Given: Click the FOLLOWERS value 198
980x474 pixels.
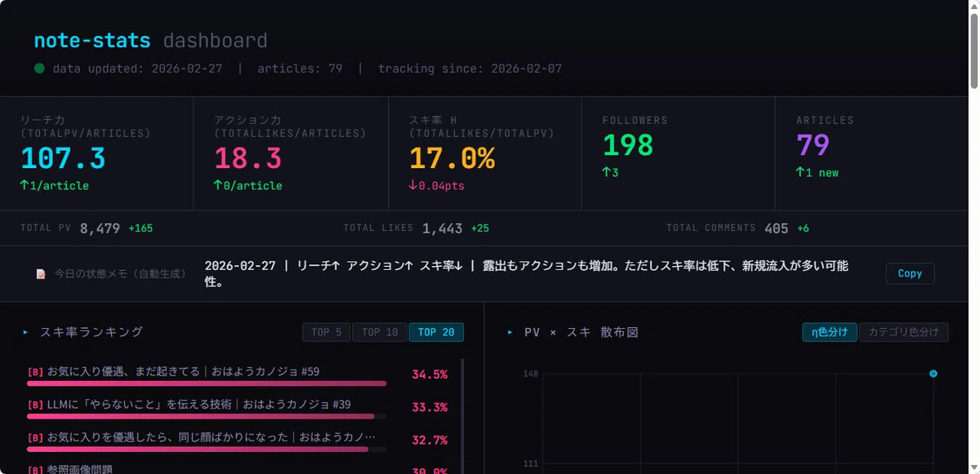Looking at the screenshot, I should pyautogui.click(x=628, y=145).
